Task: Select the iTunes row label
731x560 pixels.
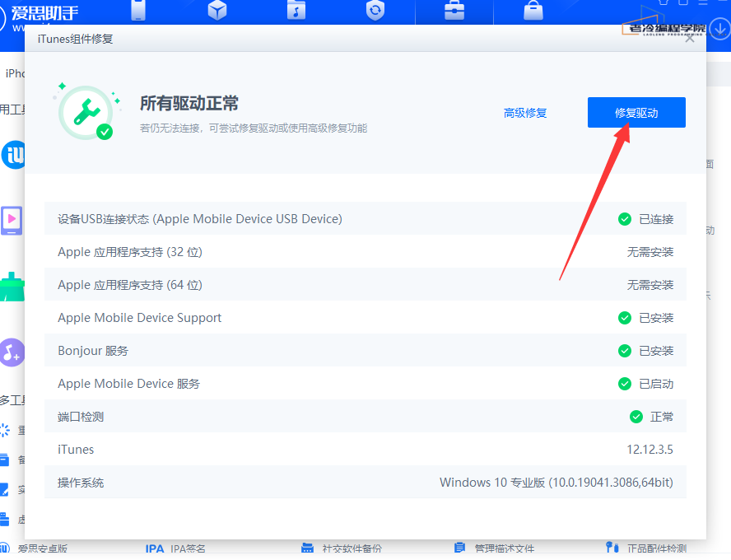Action: coord(76,450)
